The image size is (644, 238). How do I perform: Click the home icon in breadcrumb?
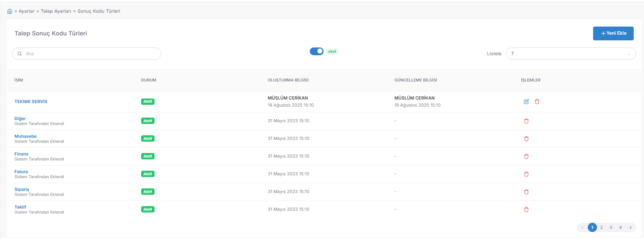click(x=10, y=11)
